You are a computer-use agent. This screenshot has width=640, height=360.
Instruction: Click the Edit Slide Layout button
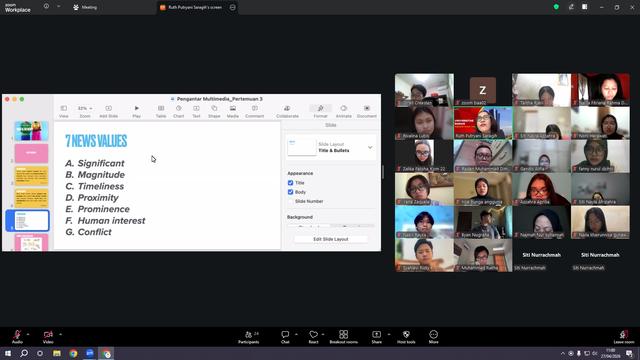[x=331, y=239]
